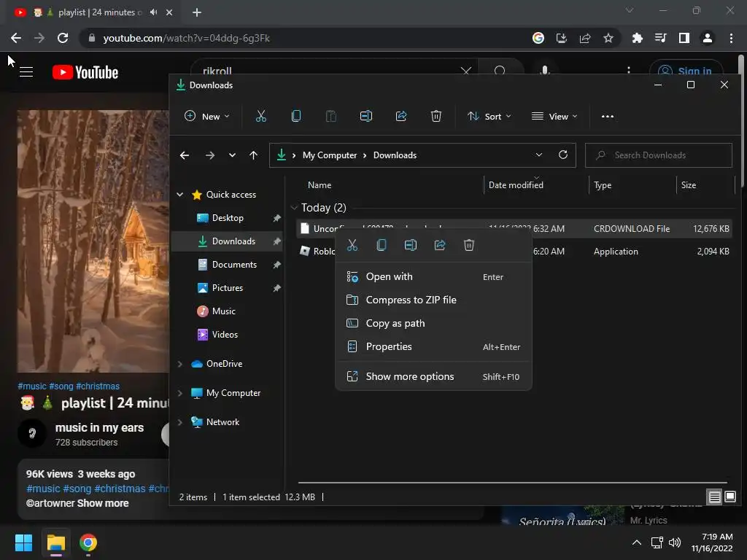The height and width of the screenshot is (560, 747).
Task: Open the Windows Start menu
Action: pyautogui.click(x=23, y=542)
